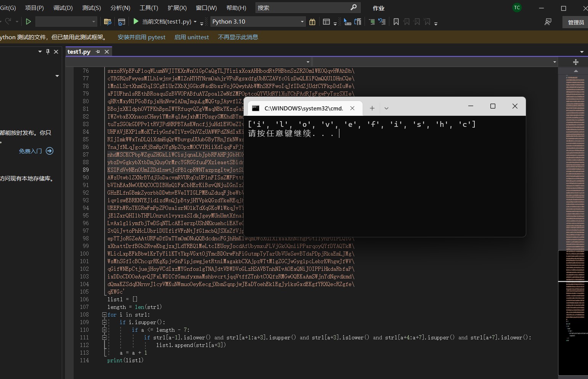
Task: Open the right member dropdown above editor
Action: pos(554,62)
